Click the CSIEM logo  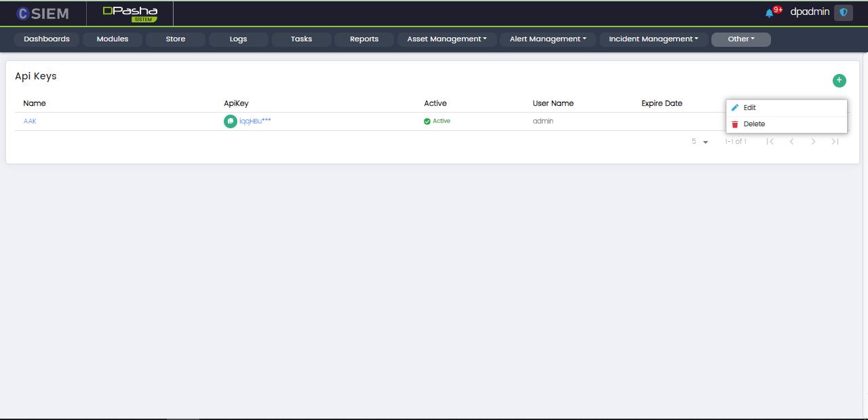point(43,14)
